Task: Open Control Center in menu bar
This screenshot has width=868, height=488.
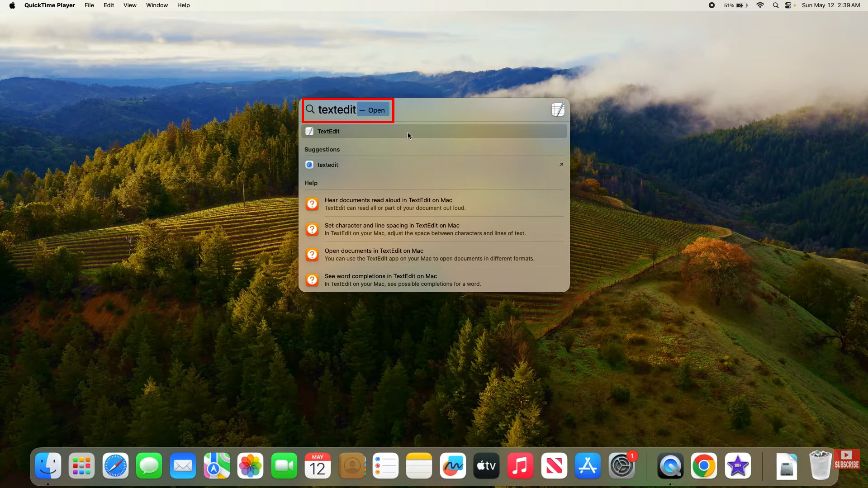Action: pyautogui.click(x=789, y=5)
